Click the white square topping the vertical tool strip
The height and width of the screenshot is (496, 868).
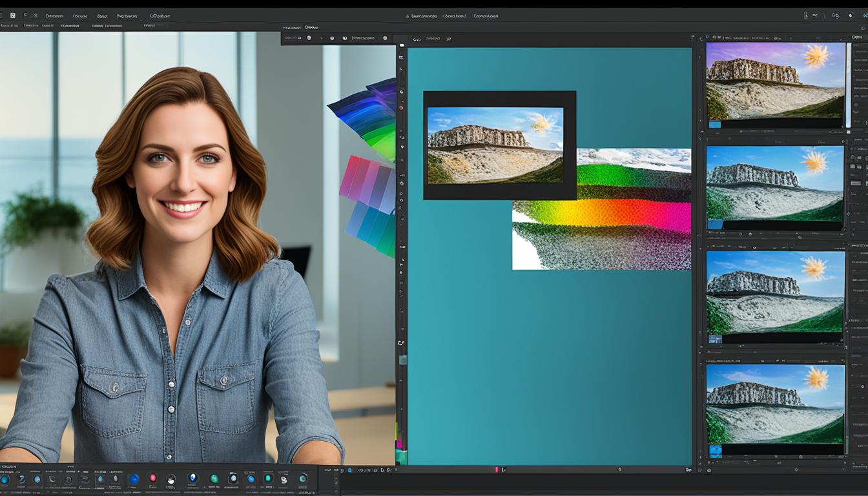402,45
